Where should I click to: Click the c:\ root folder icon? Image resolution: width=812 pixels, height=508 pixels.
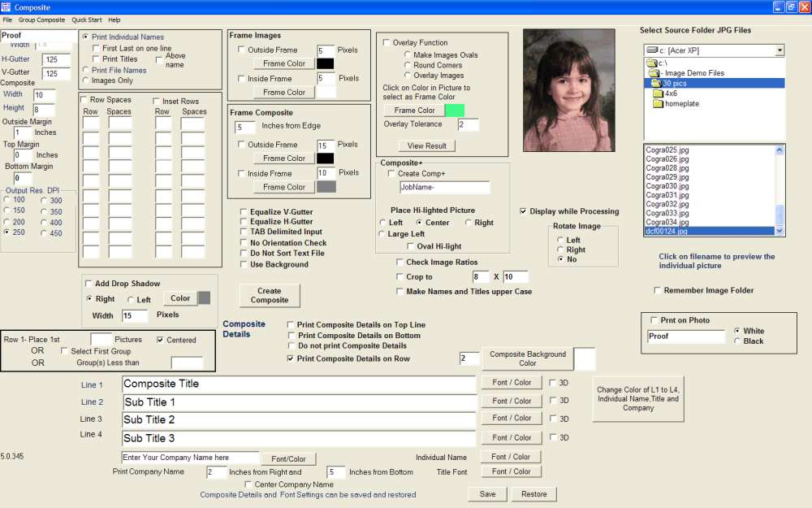(x=651, y=63)
